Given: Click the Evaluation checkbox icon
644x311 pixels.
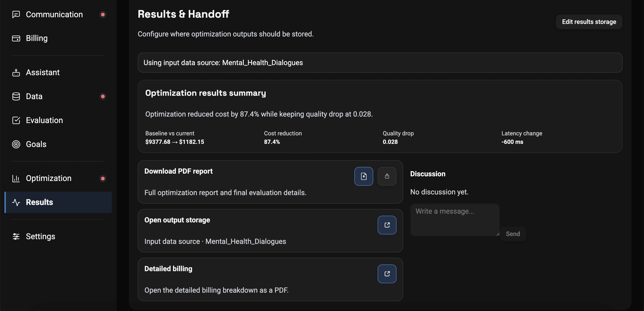Looking at the screenshot, I should point(16,120).
